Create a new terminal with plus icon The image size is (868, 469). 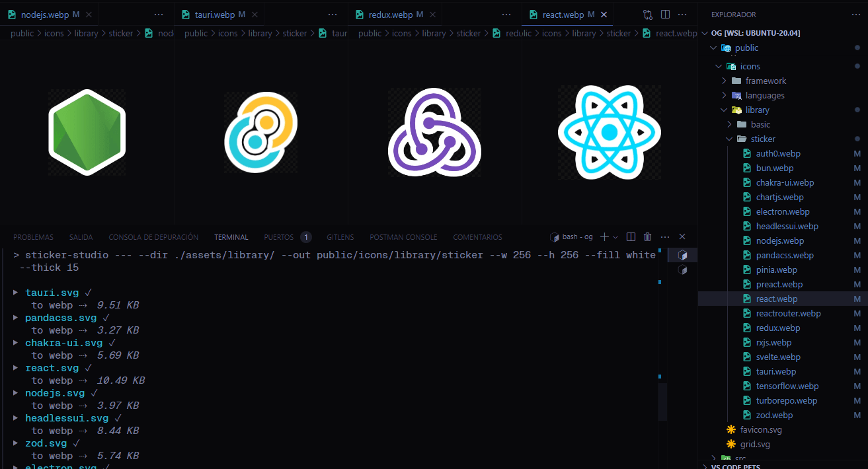point(604,237)
